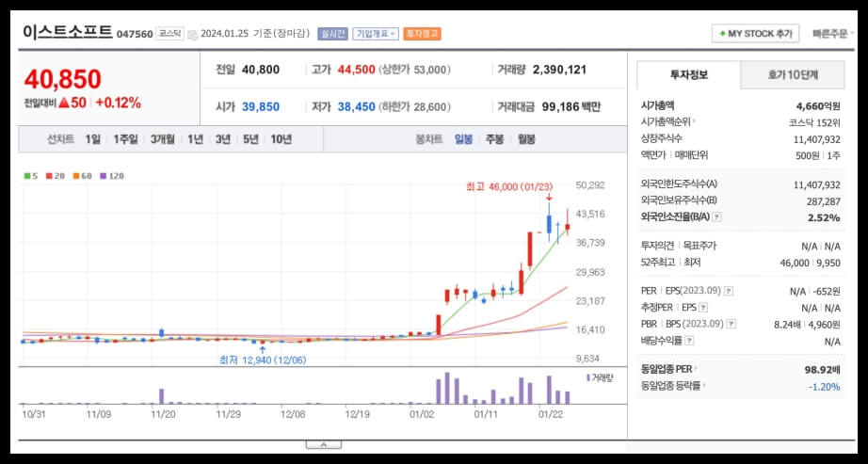Screen dimensions: 868x464
Task: Open the 빠른주문 dropdown
Action: point(832,34)
